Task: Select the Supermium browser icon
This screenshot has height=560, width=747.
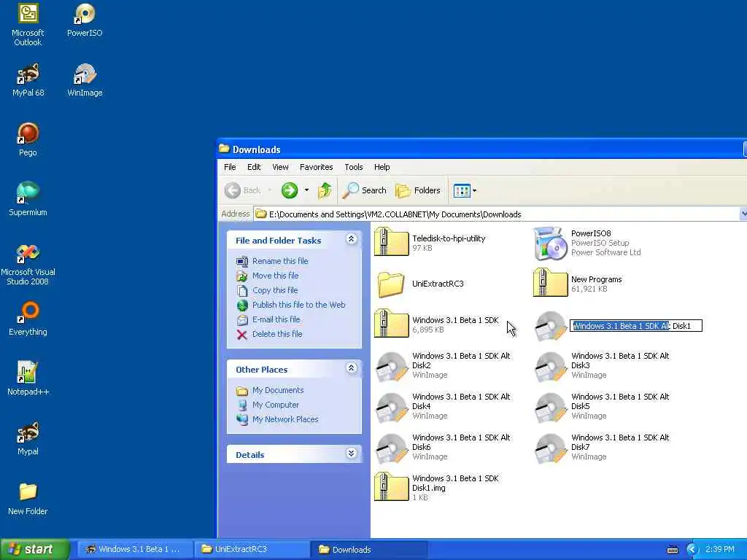Action: (28, 200)
